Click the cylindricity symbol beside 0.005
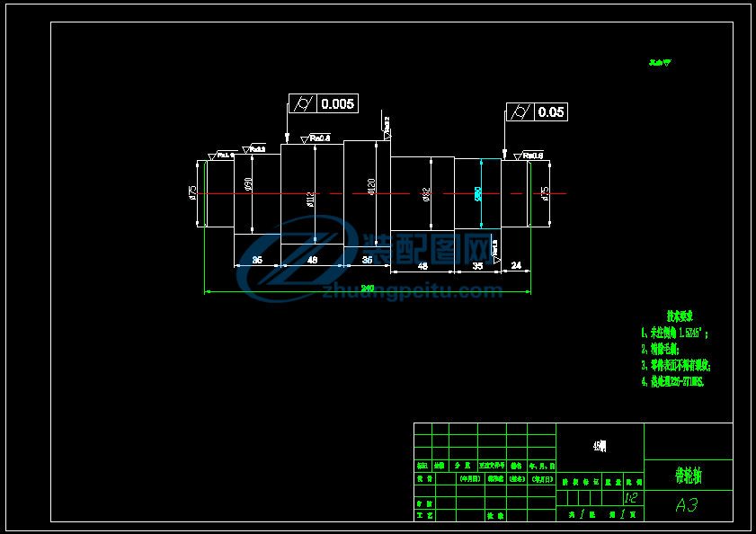The image size is (756, 534). 303,103
